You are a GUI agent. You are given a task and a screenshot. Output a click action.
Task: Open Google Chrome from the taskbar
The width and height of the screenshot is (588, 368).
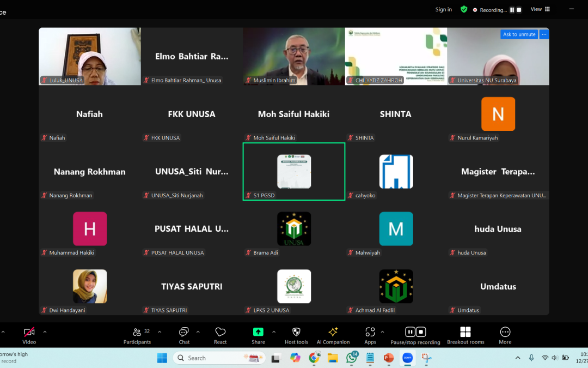tap(314, 358)
